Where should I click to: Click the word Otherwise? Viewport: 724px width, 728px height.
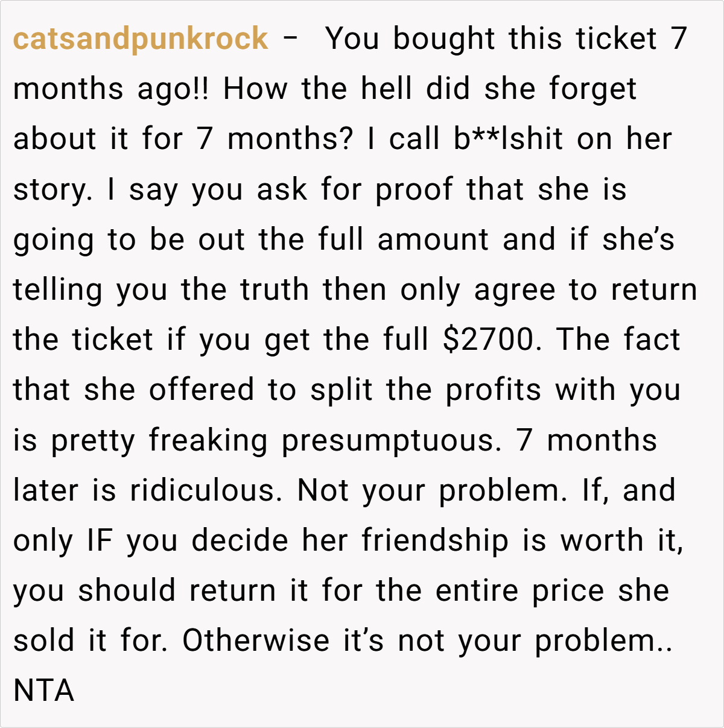[x=256, y=641]
